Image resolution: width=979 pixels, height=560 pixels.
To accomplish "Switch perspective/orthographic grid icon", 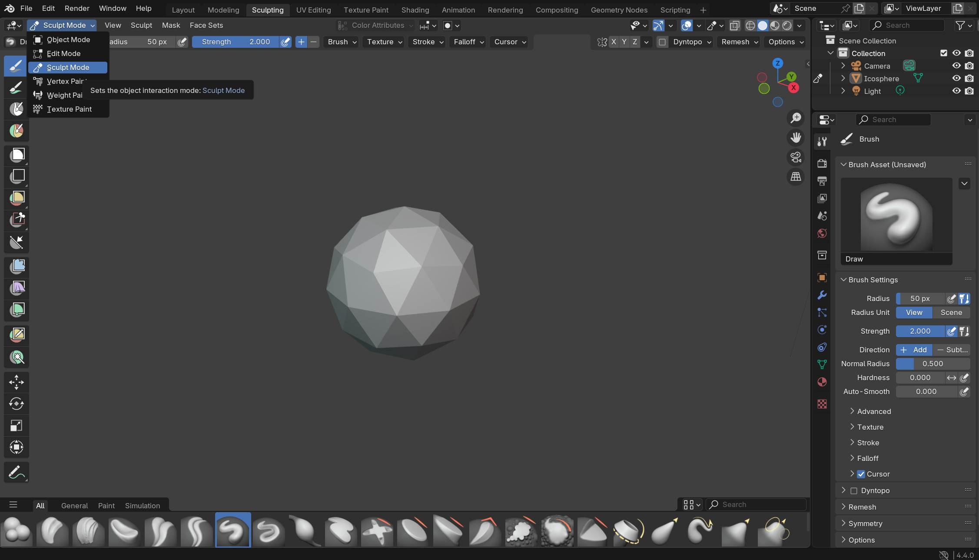I will tap(796, 176).
